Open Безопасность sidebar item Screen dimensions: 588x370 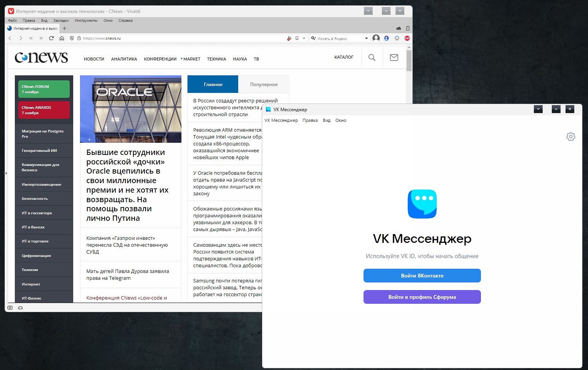[44, 198]
